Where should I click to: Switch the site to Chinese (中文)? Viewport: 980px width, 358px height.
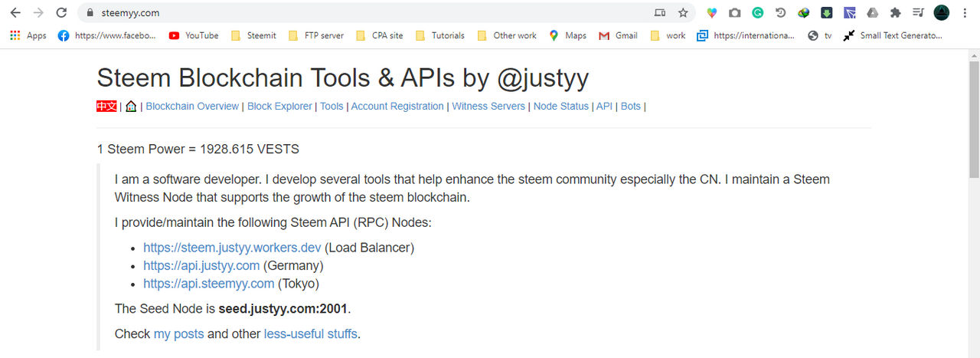coord(106,107)
